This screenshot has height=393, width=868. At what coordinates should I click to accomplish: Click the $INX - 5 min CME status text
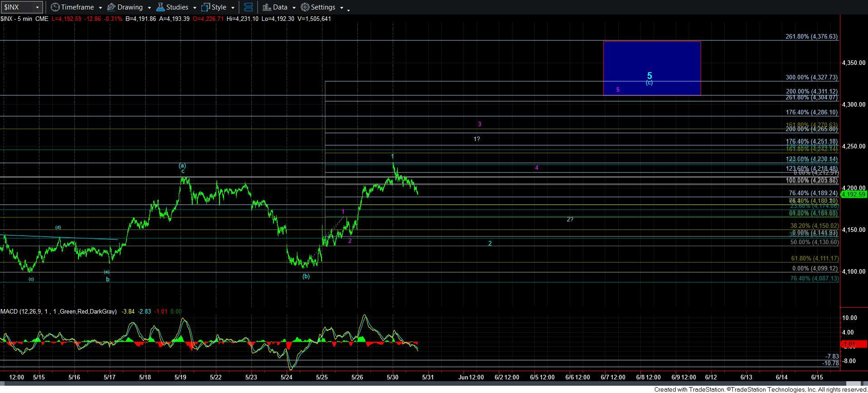pyautogui.click(x=24, y=19)
